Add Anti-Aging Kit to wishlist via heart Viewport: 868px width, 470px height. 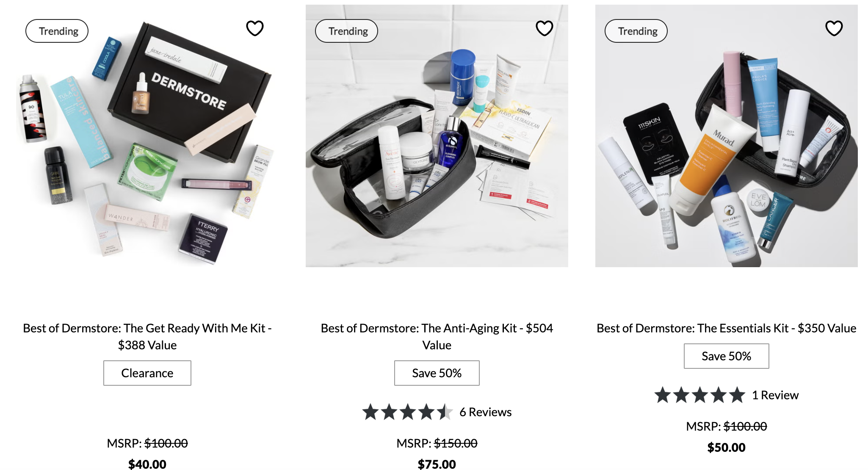(x=545, y=28)
